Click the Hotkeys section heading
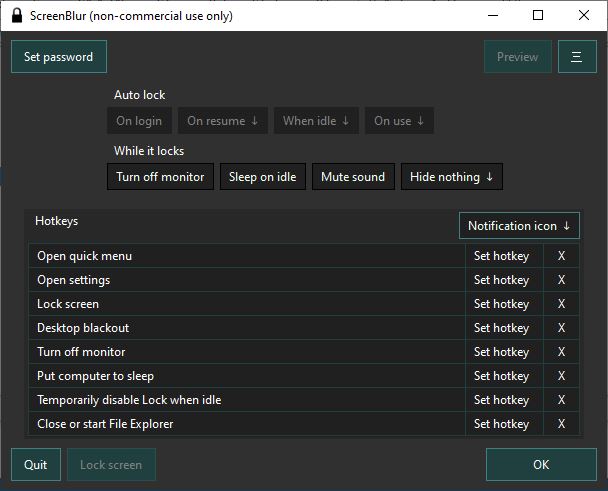Image resolution: width=608 pixels, height=491 pixels. pyautogui.click(x=57, y=221)
